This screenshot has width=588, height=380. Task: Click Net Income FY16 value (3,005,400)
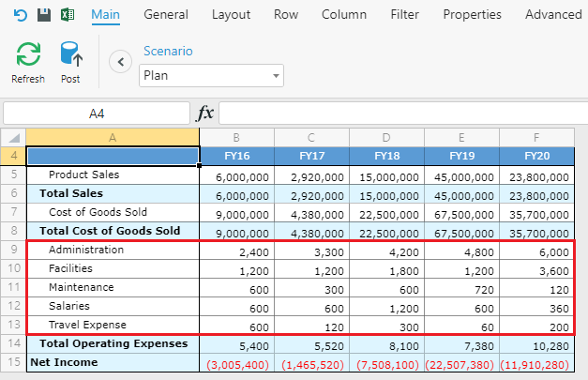[236, 363]
